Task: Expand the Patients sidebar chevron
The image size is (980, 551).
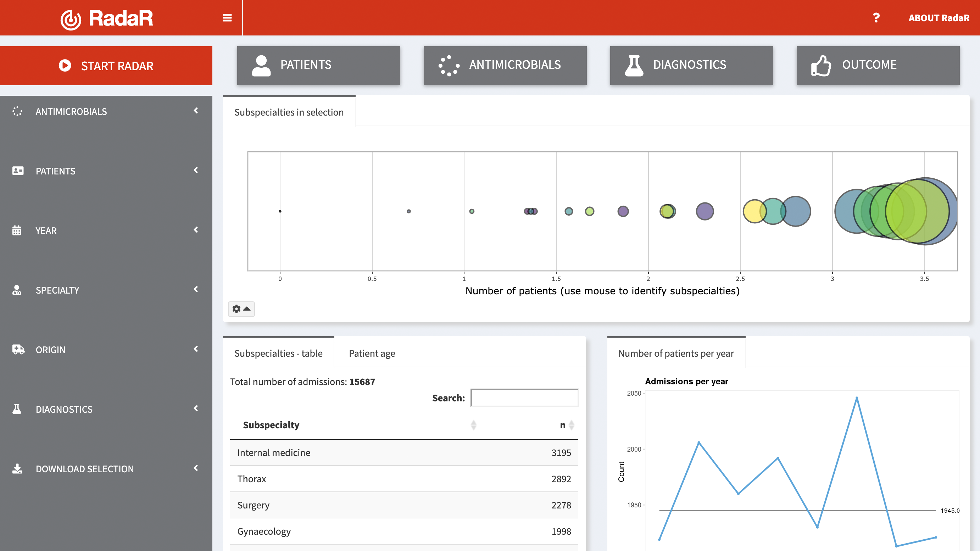Action: 196,170
